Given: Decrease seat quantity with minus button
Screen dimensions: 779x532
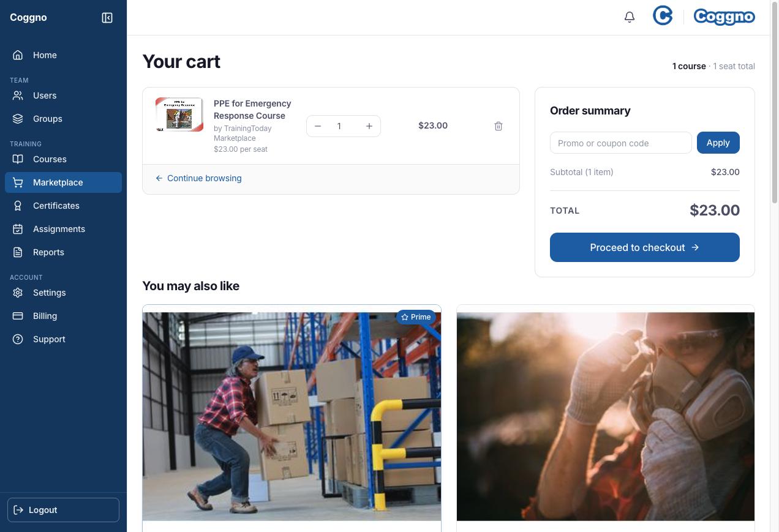Looking at the screenshot, I should (x=318, y=126).
